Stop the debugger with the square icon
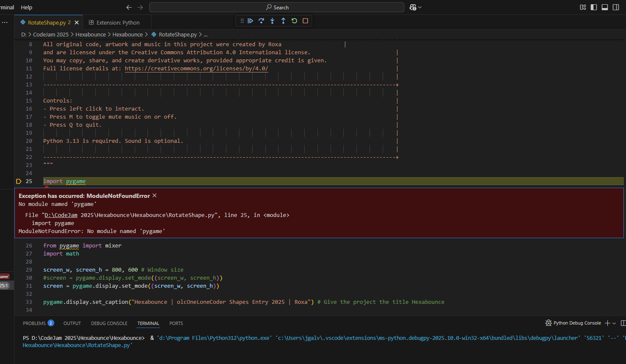Viewport: 626px width, 364px height. coord(305,21)
